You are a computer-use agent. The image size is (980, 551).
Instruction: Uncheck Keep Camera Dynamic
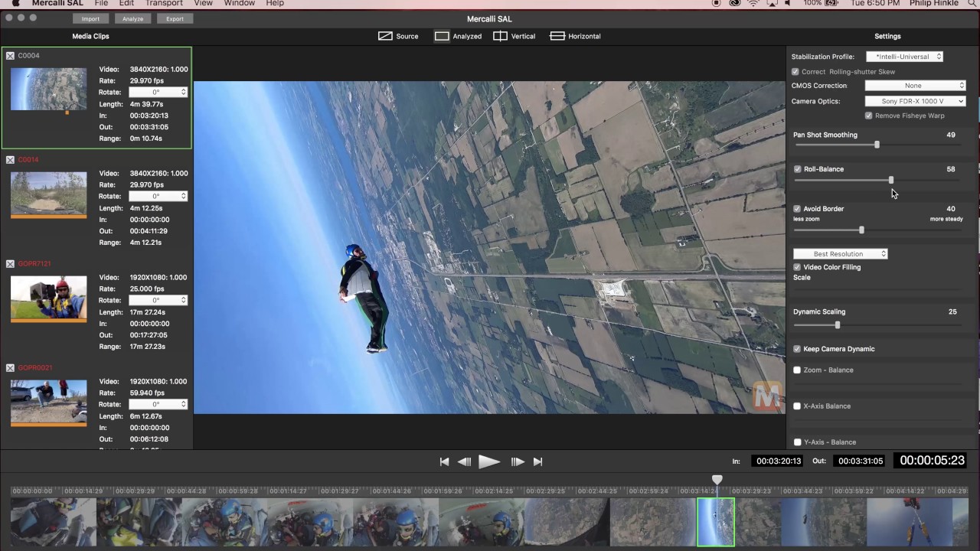pos(797,349)
